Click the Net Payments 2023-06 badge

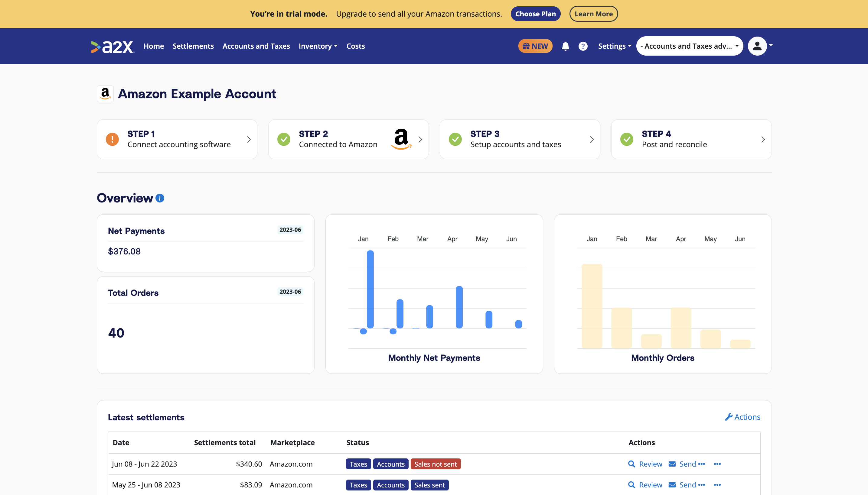click(290, 230)
